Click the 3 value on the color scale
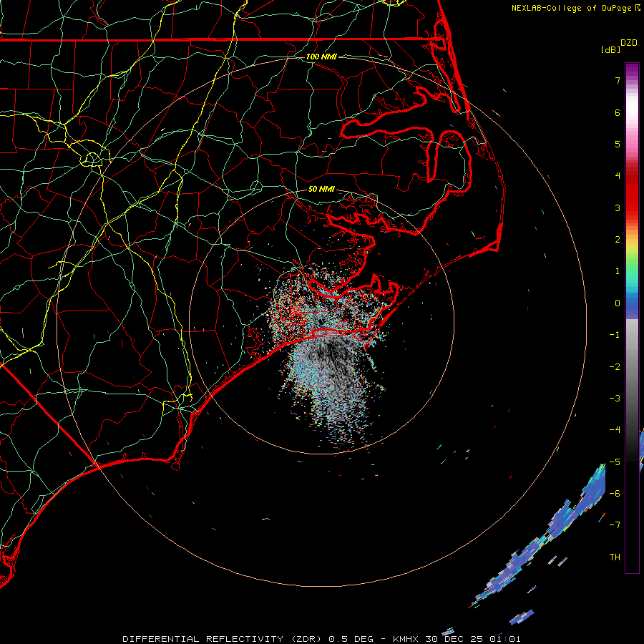 tap(618, 208)
